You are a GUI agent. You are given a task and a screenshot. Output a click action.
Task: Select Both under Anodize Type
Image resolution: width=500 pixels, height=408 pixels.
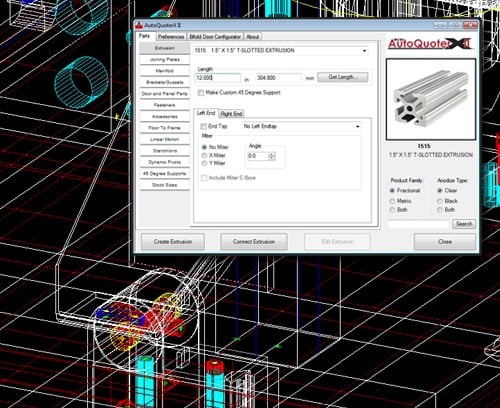click(x=440, y=210)
